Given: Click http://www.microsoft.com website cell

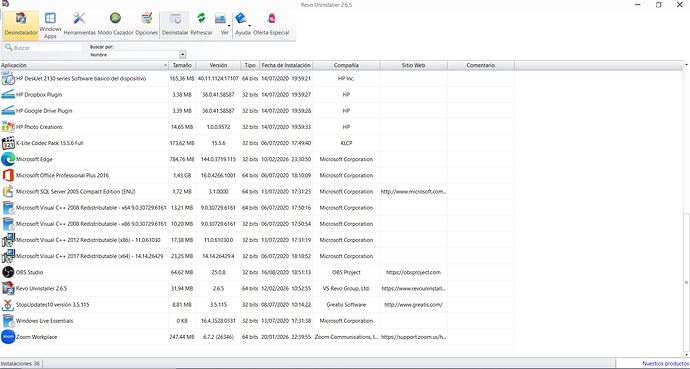Looking at the screenshot, I should tap(414, 192).
